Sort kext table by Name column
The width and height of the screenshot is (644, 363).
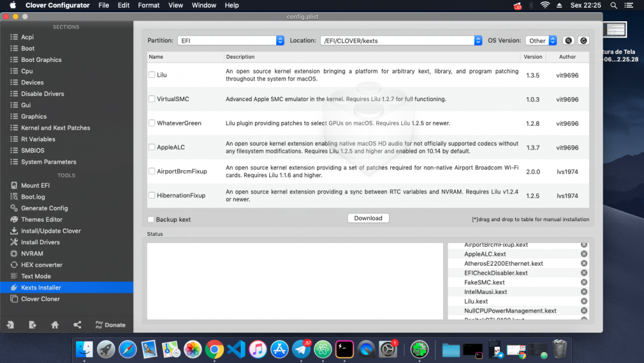click(185, 57)
